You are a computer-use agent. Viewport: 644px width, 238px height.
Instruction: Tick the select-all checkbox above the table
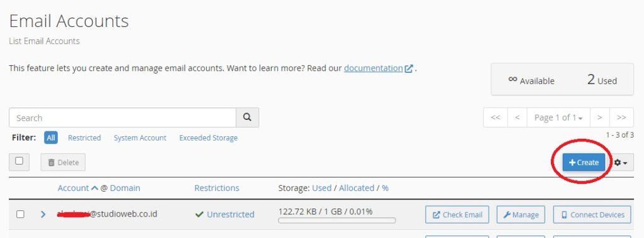click(x=19, y=161)
